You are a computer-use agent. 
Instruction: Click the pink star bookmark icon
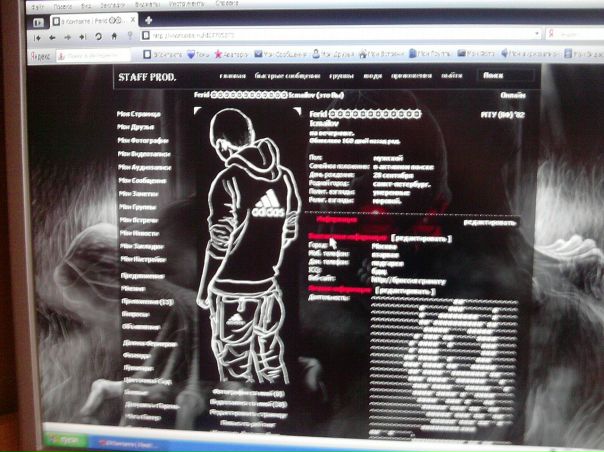218,53
